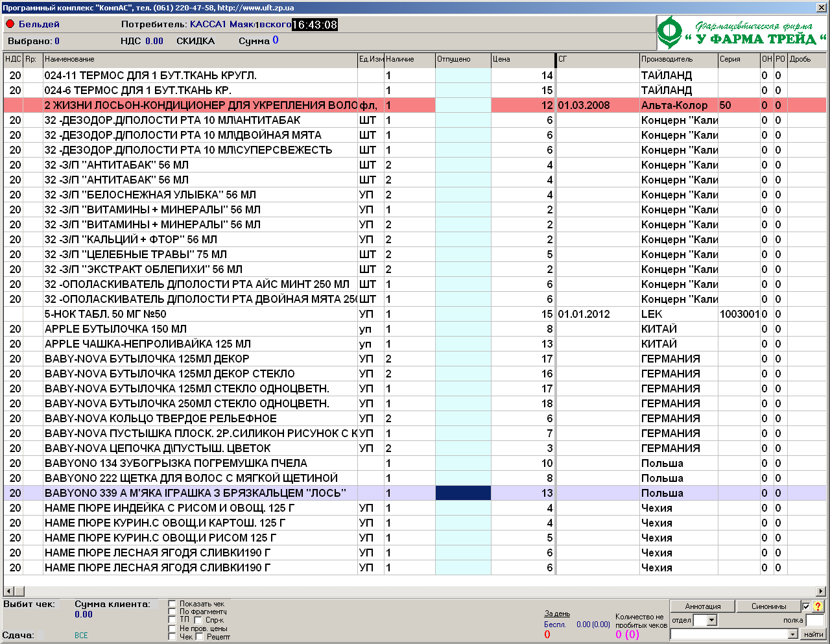
Task: Toggle the Чек checkbox
Action: (172, 637)
